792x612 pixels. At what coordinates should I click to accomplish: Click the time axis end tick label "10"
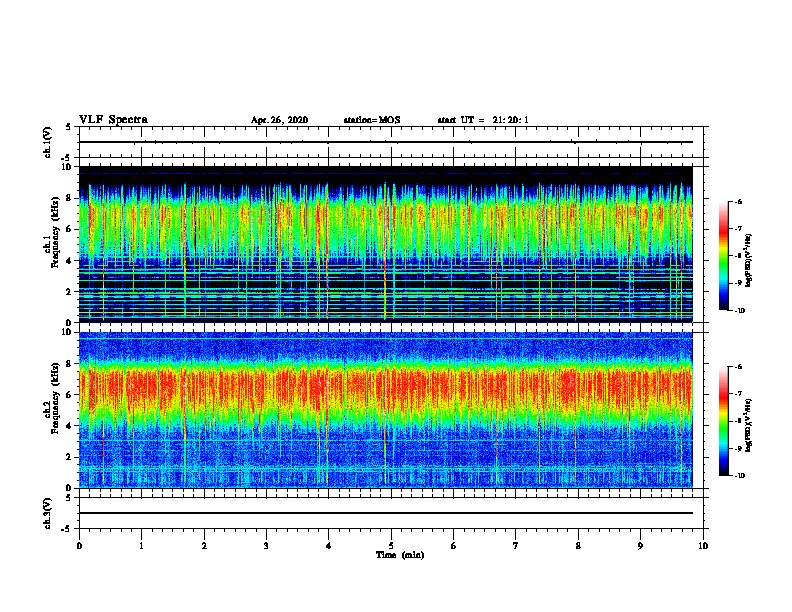tap(703, 546)
